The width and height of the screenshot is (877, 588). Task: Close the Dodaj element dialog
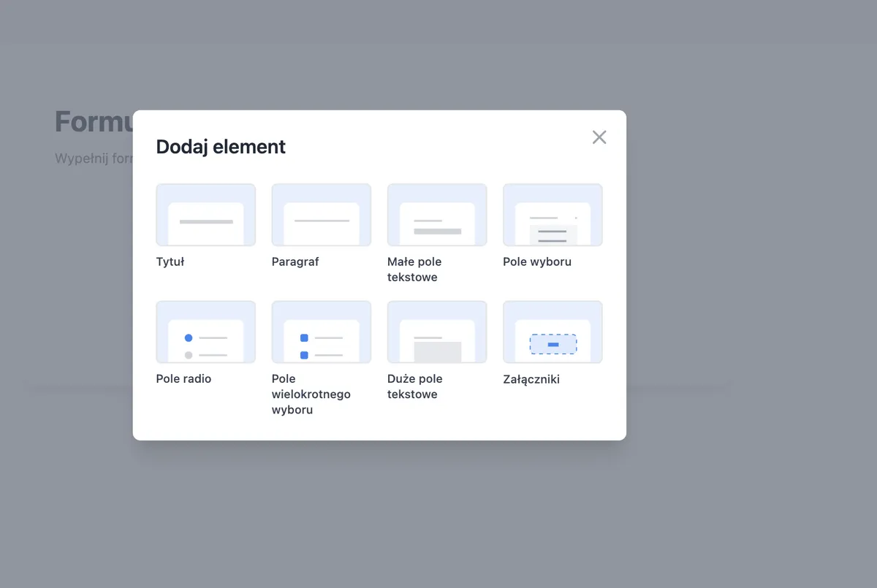599,137
